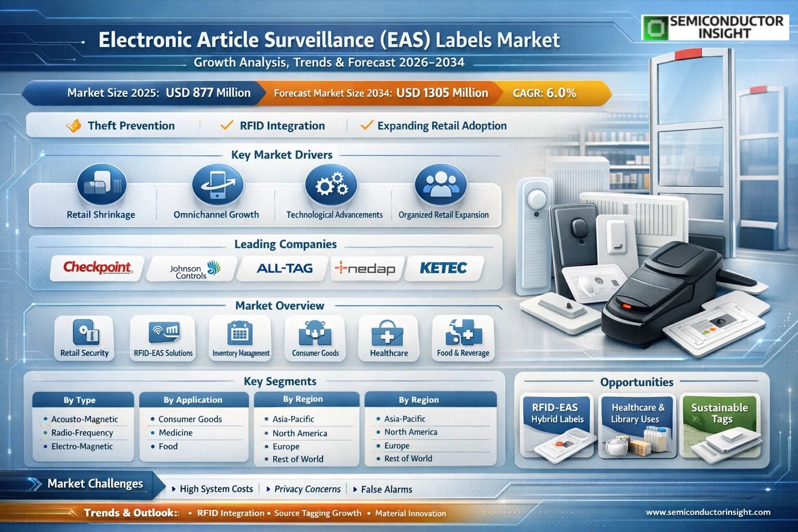
Task: Click the Retail Shrinkage icon
Action: tap(102, 184)
